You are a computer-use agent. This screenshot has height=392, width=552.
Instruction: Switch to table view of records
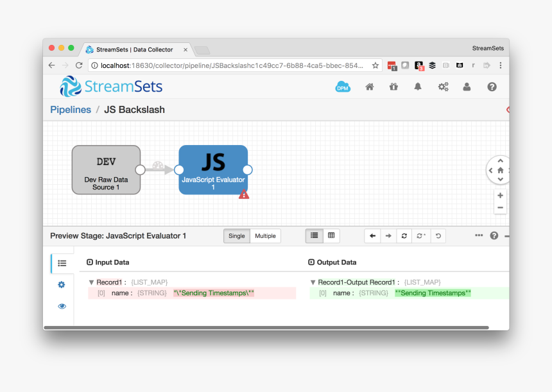point(331,236)
